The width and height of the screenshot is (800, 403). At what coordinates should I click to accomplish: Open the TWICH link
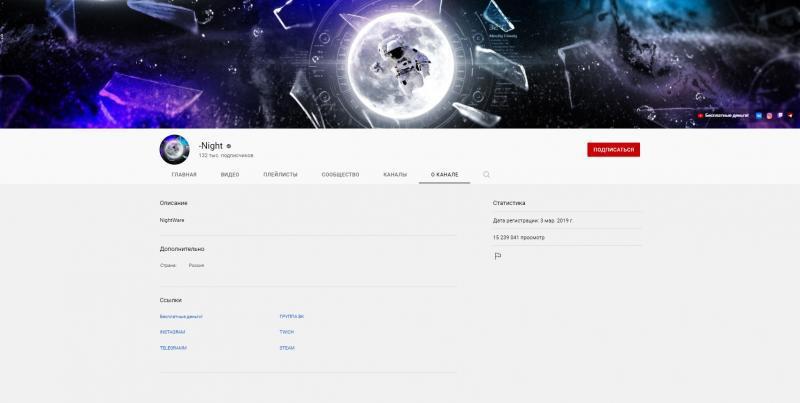coord(287,332)
